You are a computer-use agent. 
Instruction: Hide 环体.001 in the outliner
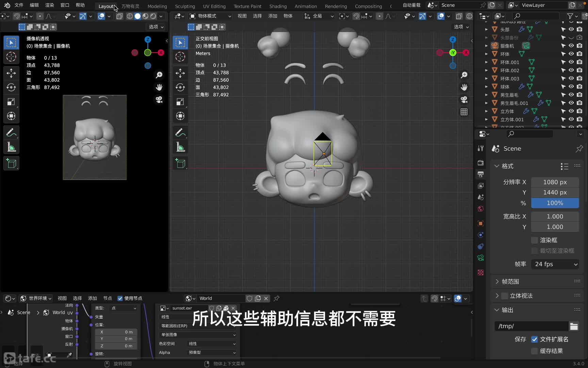point(571,62)
